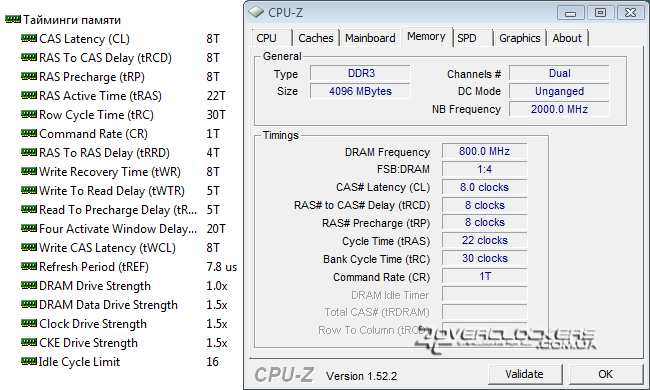Switch to the Graphics tab
650x390 pixels.
coord(520,38)
